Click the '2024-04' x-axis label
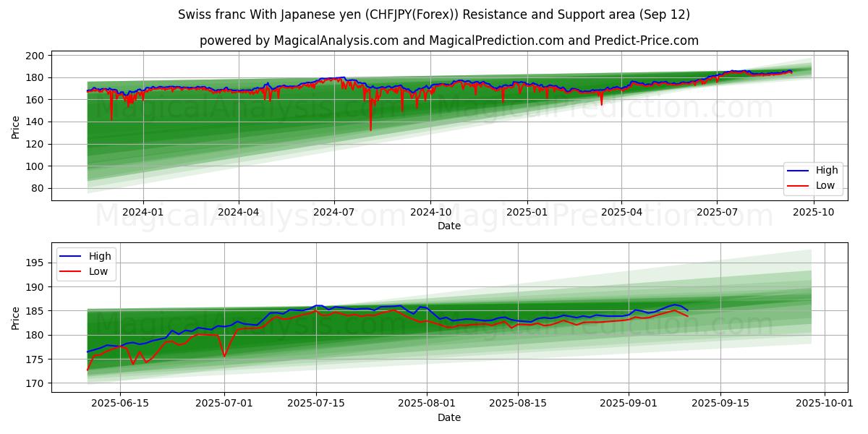Screen dimensions: 868x434 pyautogui.click(x=239, y=213)
